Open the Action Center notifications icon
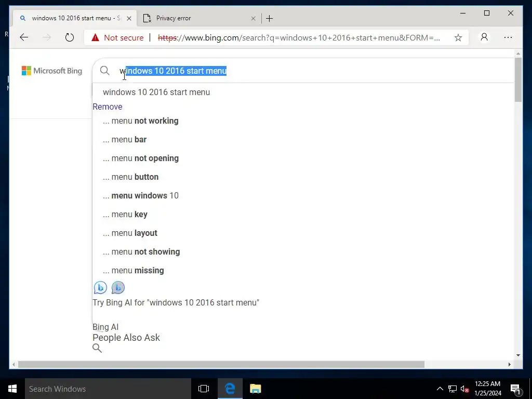 [x=515, y=389]
